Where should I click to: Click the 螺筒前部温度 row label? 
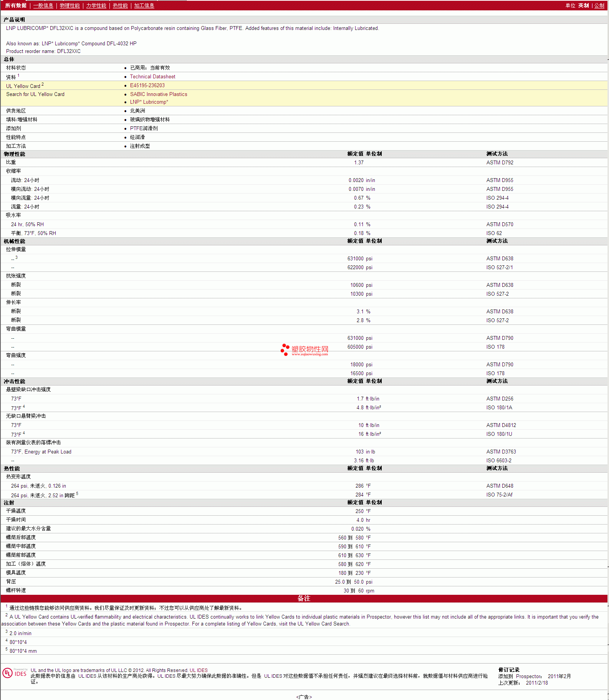21,555
